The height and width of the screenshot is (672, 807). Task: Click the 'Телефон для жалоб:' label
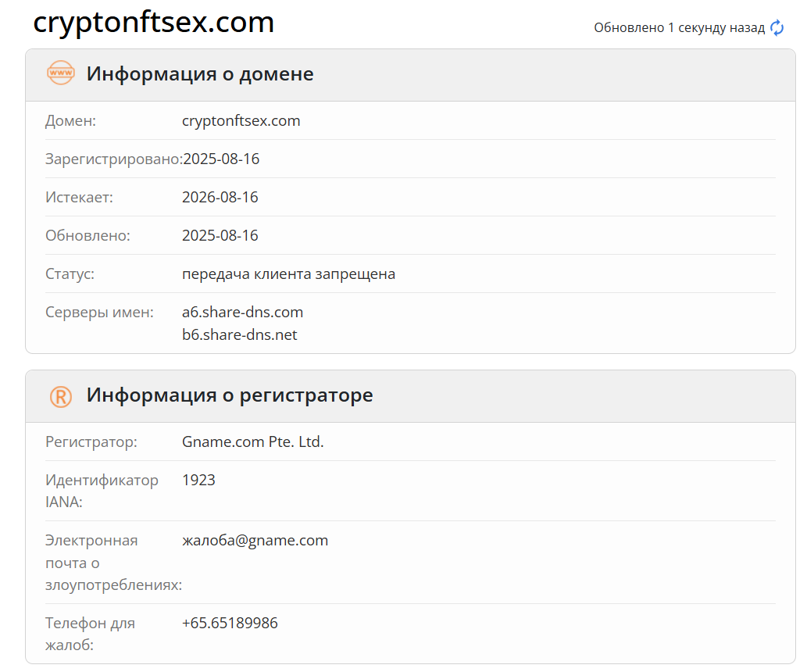pos(90,634)
